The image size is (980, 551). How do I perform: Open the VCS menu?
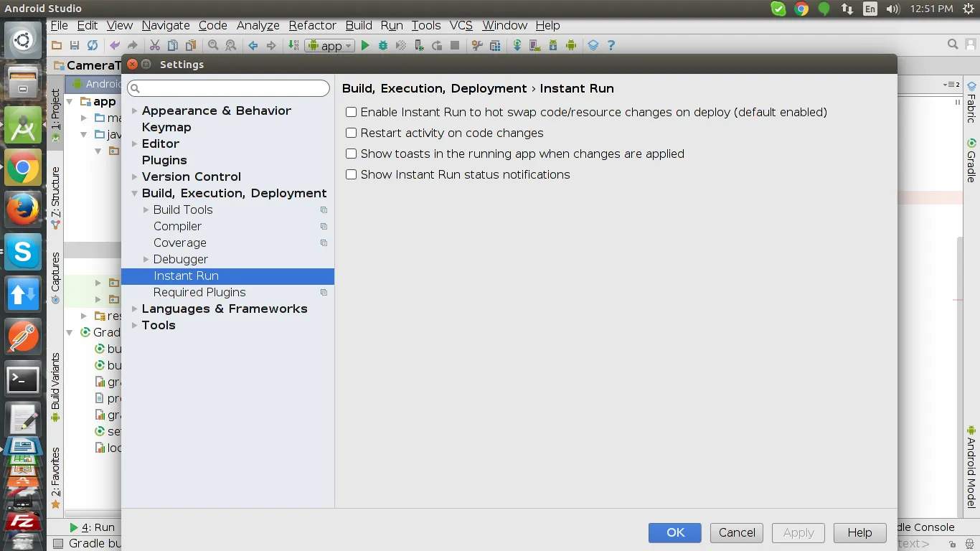pyautogui.click(x=461, y=25)
